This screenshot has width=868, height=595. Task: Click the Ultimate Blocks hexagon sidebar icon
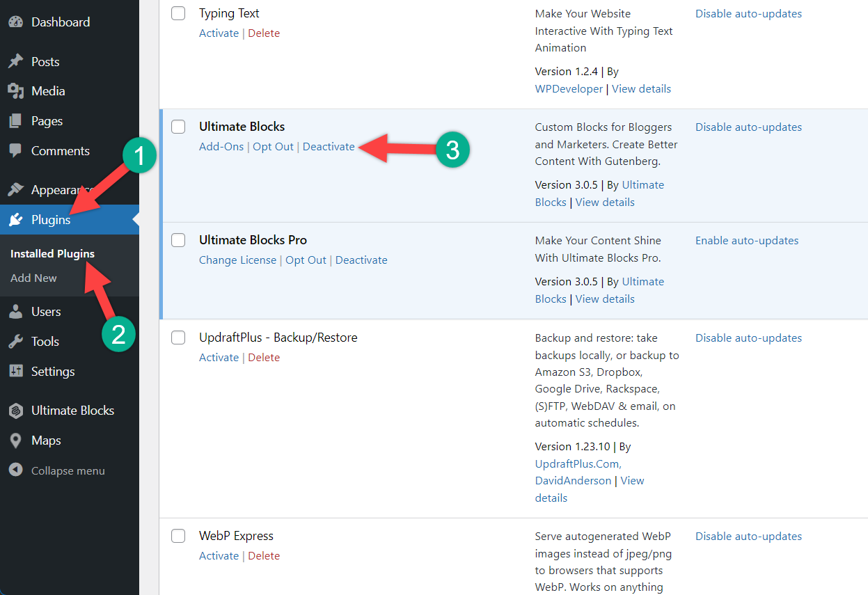pyautogui.click(x=15, y=411)
